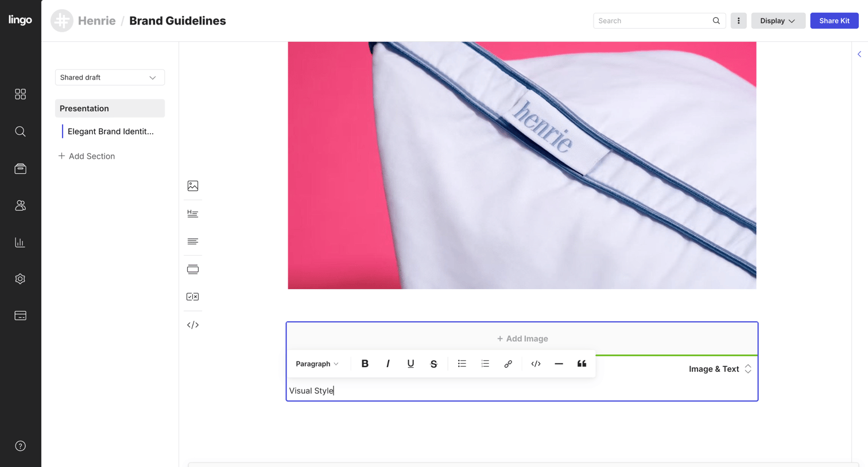Screen dimensions: 868x467
Task: Open the help question mark icon
Action: coord(20,446)
